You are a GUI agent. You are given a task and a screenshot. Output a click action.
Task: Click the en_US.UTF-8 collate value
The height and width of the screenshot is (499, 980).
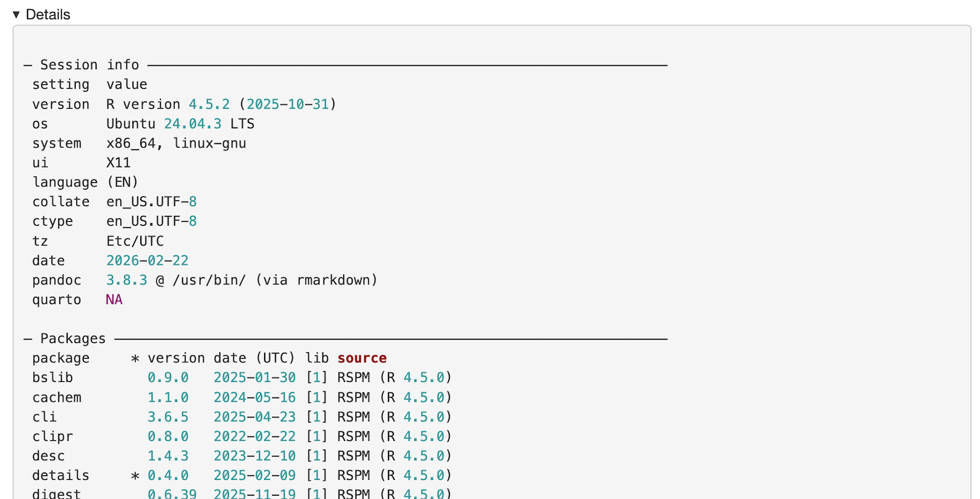click(151, 201)
